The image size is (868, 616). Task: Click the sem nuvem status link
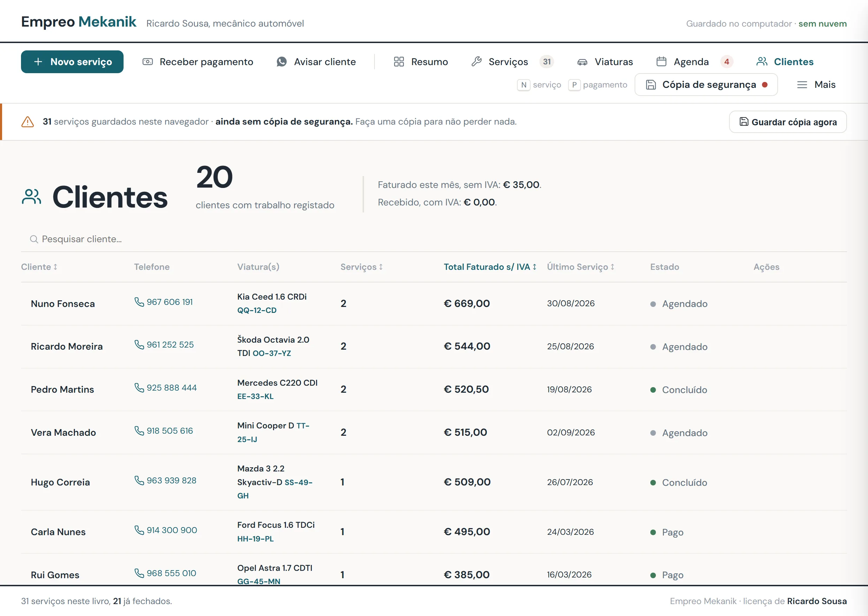tap(822, 23)
